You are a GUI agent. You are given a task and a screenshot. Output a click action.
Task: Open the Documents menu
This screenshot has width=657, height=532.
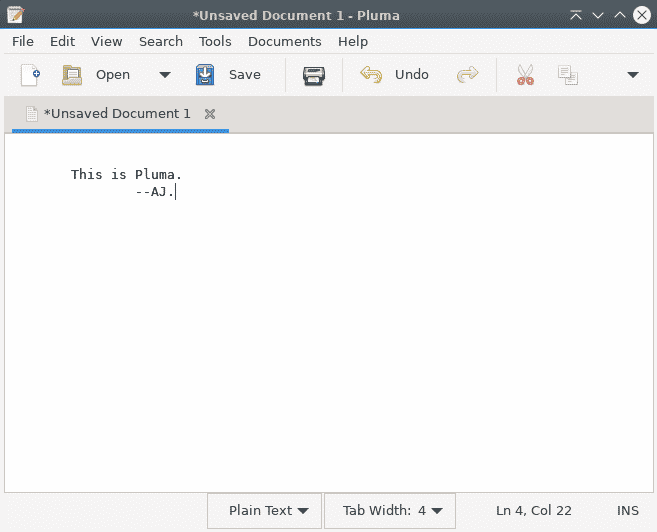285,41
